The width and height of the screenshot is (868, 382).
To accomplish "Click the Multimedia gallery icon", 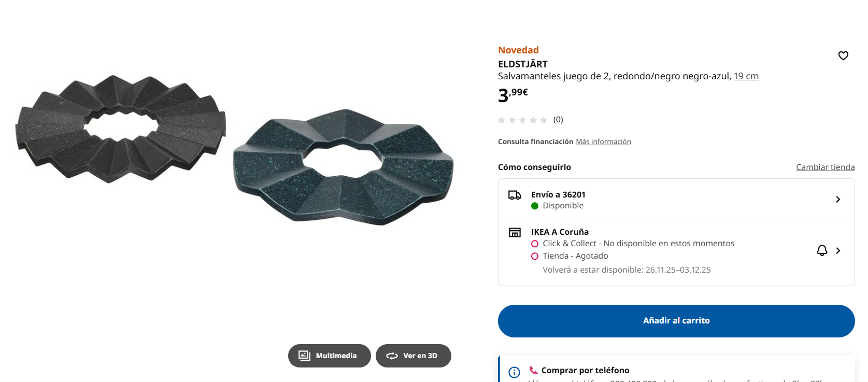I will [x=304, y=356].
